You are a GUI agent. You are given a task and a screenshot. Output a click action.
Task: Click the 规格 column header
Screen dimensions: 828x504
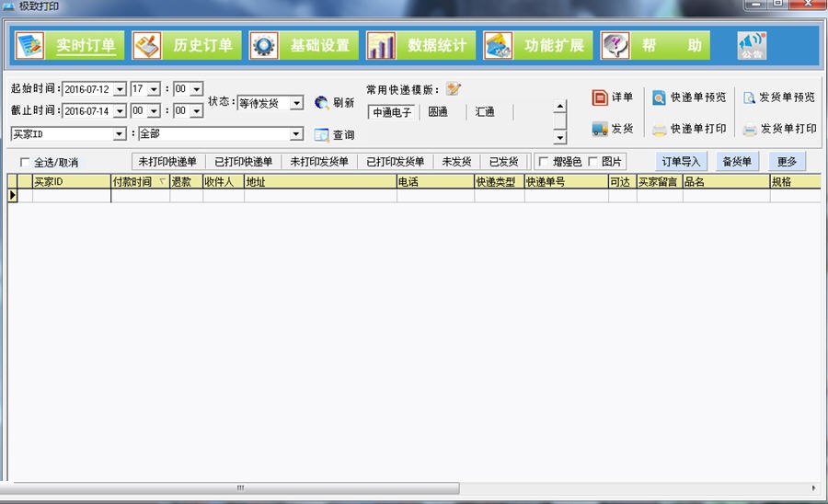tap(795, 181)
